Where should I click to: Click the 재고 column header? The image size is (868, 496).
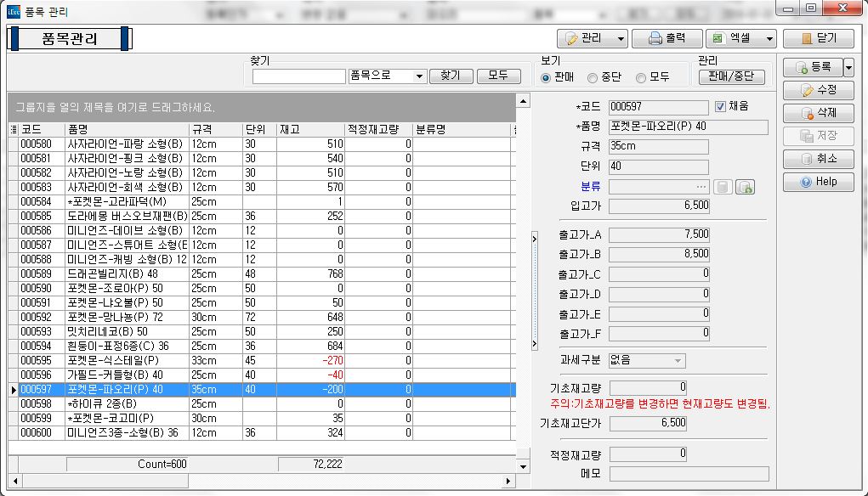pyautogui.click(x=309, y=129)
